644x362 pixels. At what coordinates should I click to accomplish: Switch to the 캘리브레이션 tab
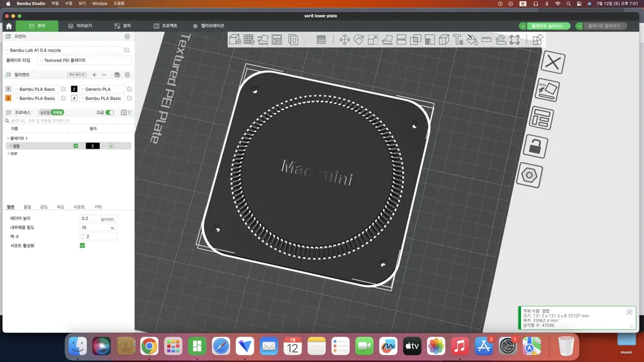[209, 26]
